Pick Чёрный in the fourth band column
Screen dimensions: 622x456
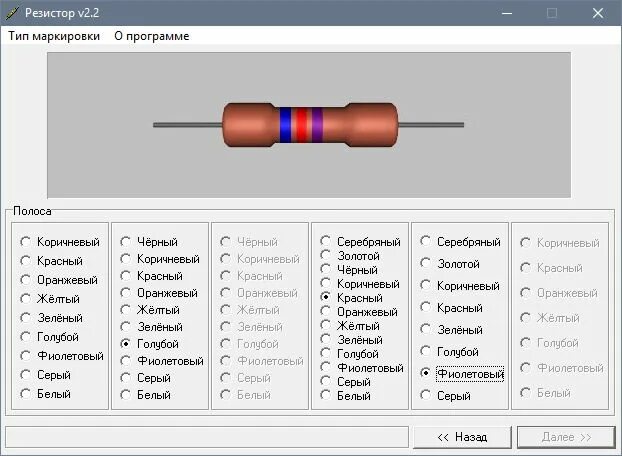click(x=349, y=270)
